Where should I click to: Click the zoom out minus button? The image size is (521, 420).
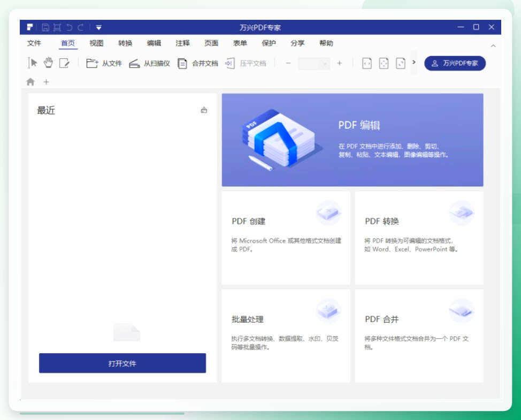coord(288,63)
